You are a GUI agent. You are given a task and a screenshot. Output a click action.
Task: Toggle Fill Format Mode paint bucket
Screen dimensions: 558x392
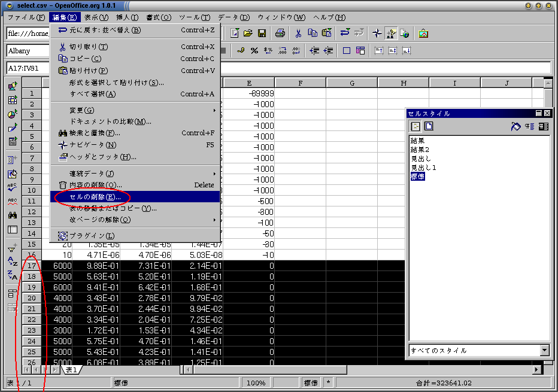[515, 126]
